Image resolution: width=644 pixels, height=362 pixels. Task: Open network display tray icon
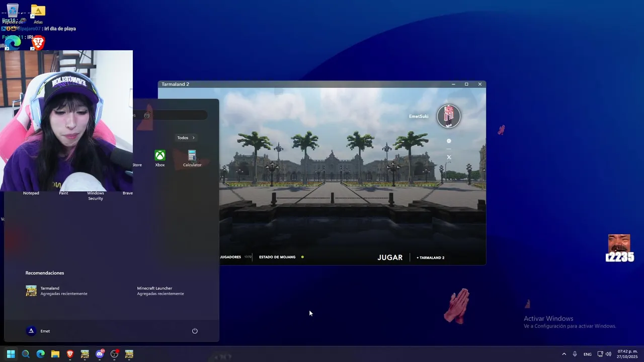pos(600,354)
